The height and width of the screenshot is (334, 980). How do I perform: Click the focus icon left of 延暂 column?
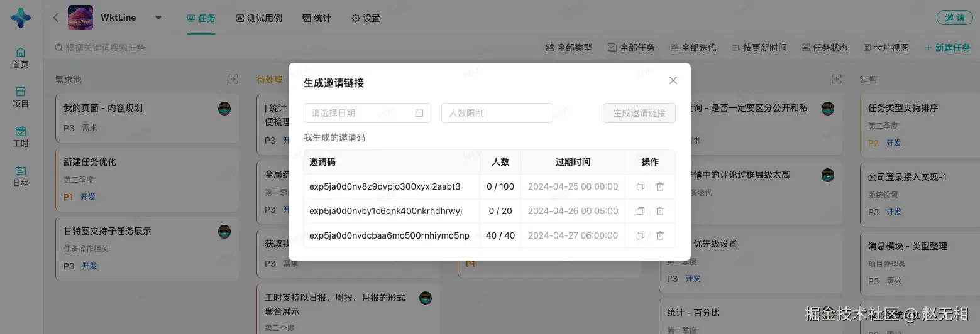[837, 79]
